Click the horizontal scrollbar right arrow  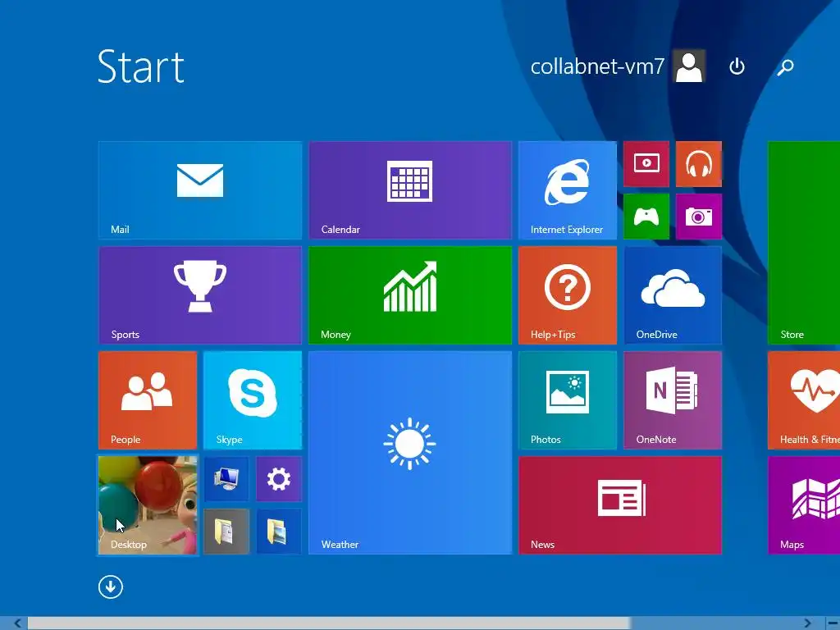click(807, 623)
